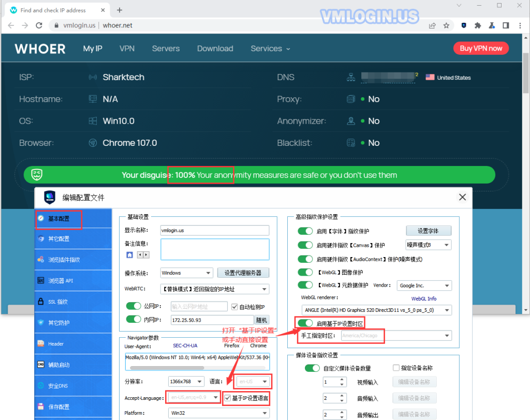Viewport: 530px width, 420px height.
Task: Click 设置代理服务器 button
Action: coord(243,273)
